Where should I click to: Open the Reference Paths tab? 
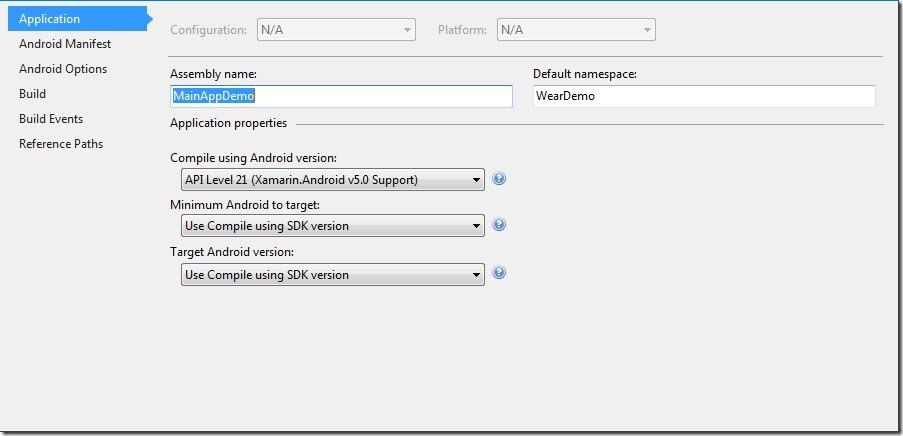pyautogui.click(x=61, y=144)
